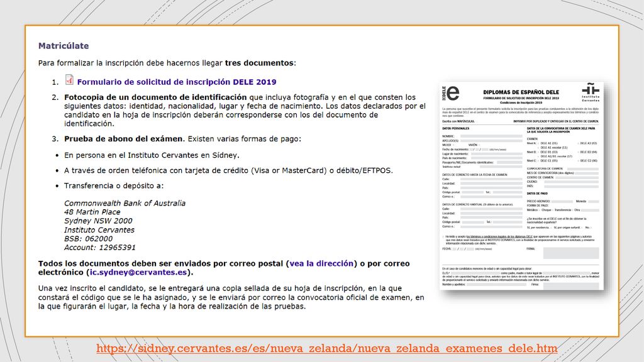Click 'En persona en el Instituto Cervantes en Sídney'
Viewport: 644px width, 362px height.
152,155
